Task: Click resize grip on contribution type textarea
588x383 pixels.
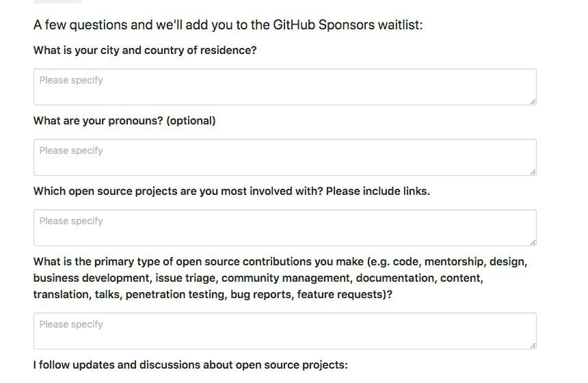Action: click(532, 345)
